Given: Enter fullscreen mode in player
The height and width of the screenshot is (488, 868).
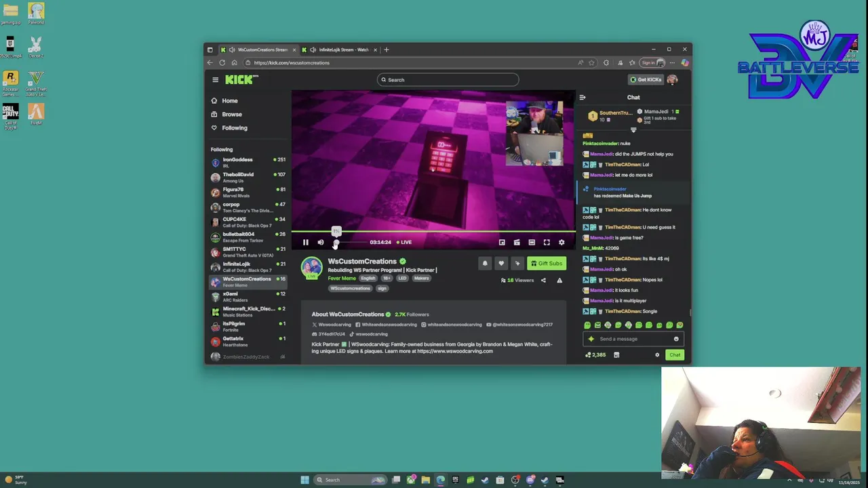Looking at the screenshot, I should [547, 242].
